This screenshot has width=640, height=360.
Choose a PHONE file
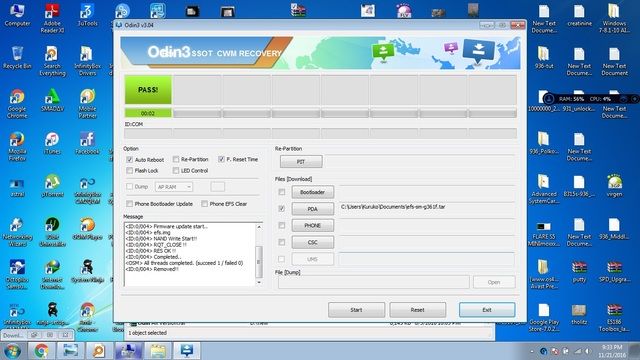tap(312, 225)
